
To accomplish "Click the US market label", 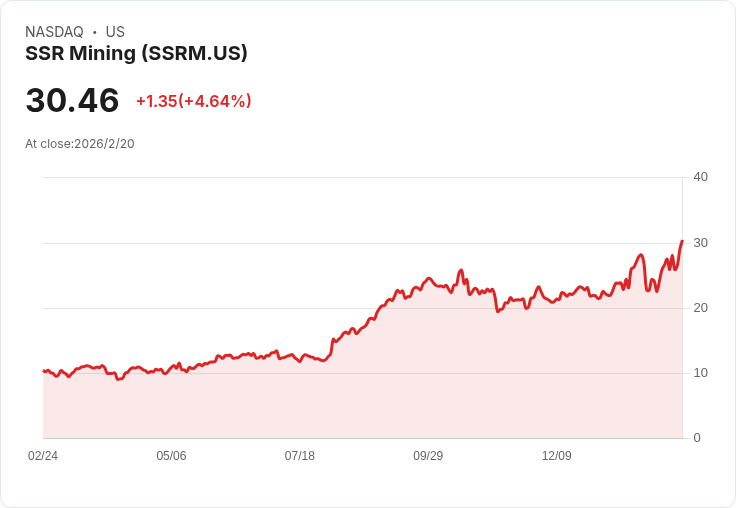I will 115,32.
